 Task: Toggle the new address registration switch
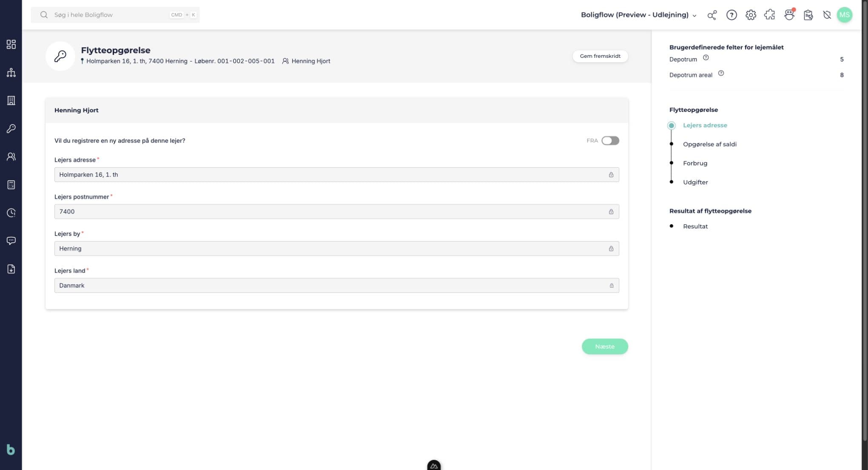coord(610,140)
